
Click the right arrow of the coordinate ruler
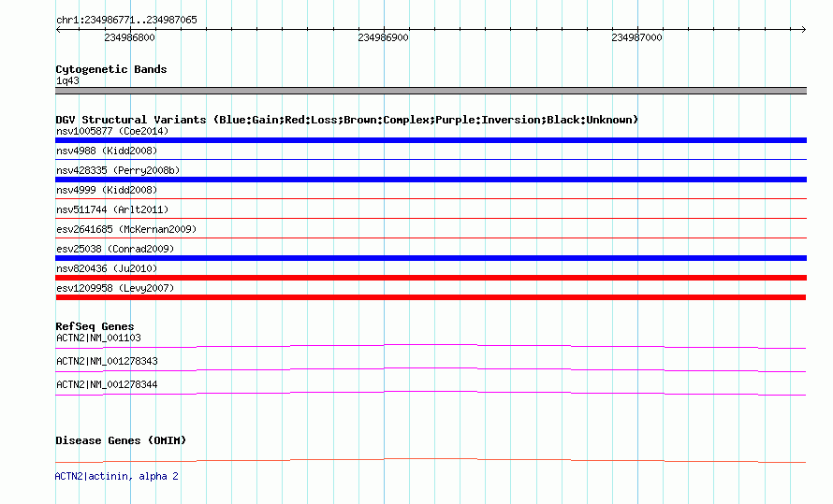point(803,29)
